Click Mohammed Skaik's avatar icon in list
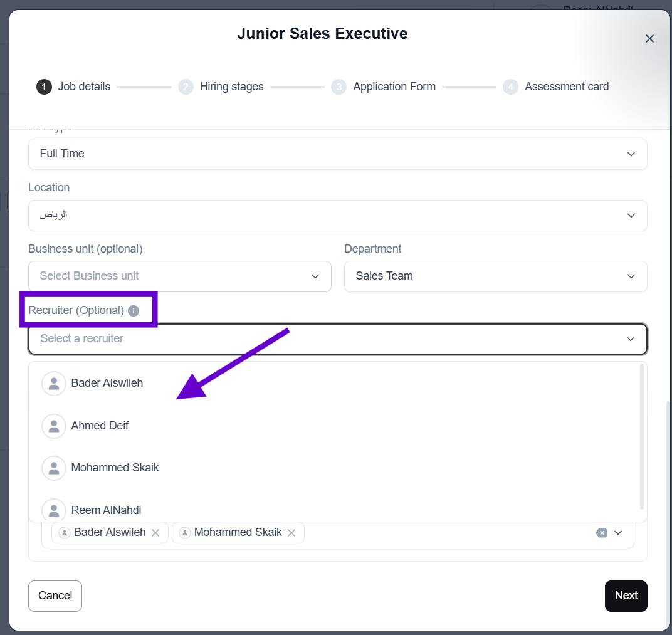 click(x=54, y=468)
